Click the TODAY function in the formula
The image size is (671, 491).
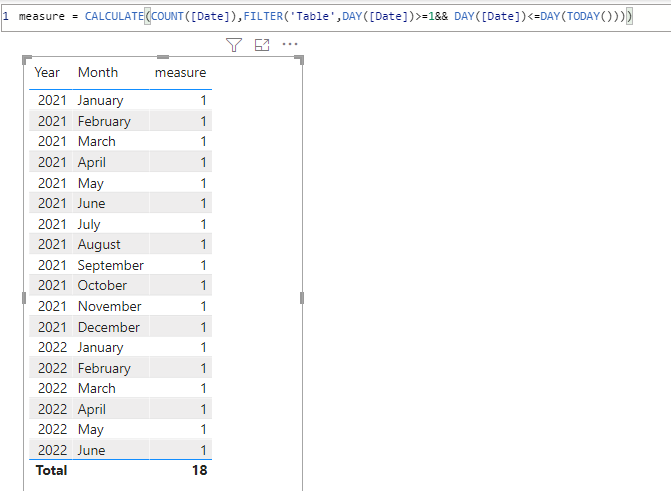(x=583, y=16)
